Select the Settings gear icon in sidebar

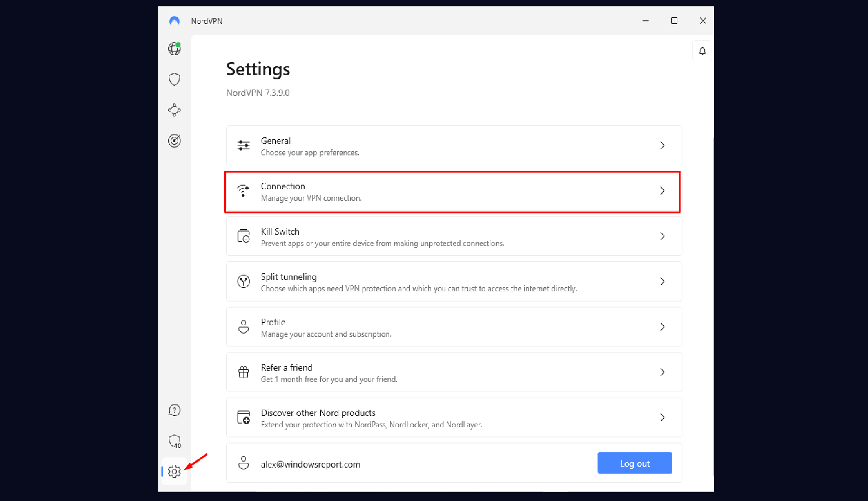click(174, 472)
